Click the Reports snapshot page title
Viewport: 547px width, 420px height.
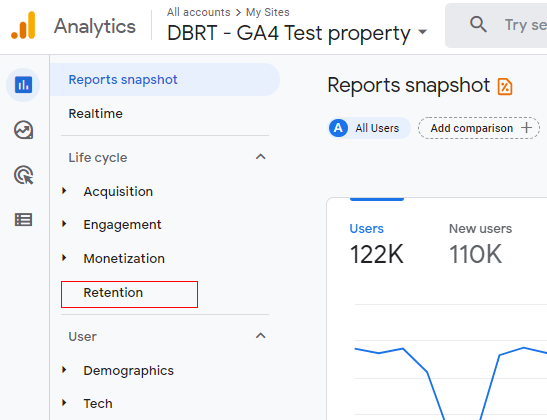tap(409, 85)
